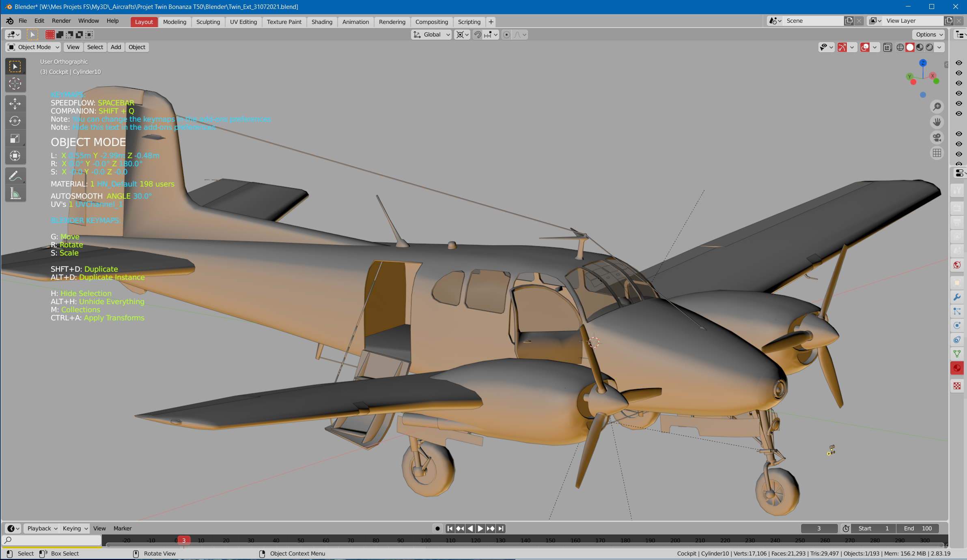Click the Scene name field
967x560 pixels.
coord(813,21)
